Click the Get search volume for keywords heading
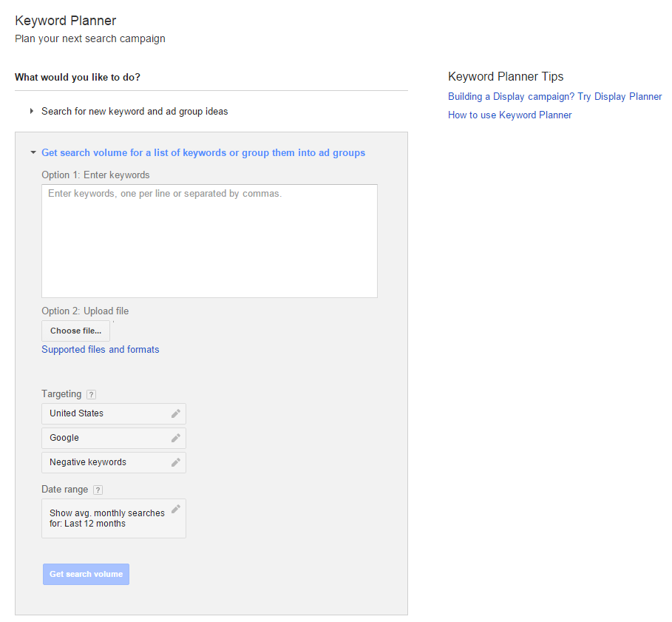The image size is (672, 622). point(203,153)
